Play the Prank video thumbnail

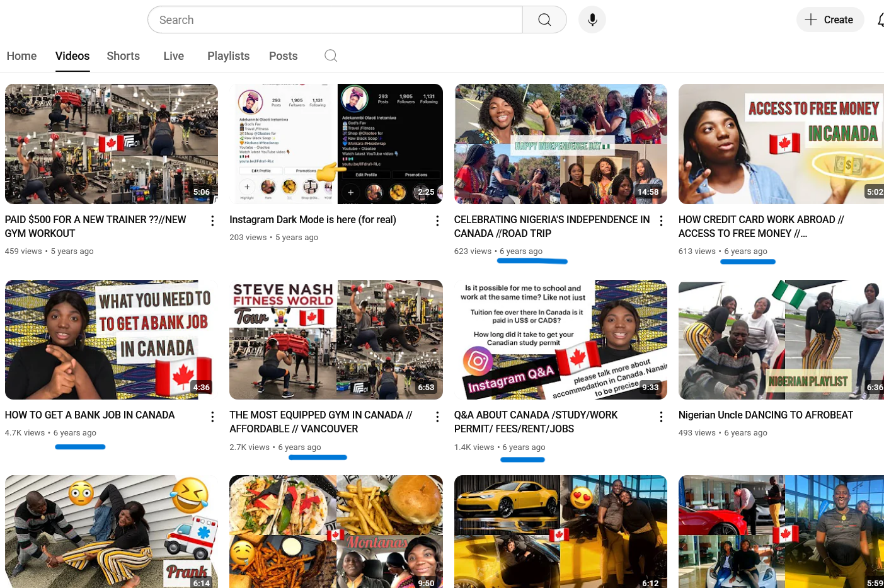tap(111, 531)
